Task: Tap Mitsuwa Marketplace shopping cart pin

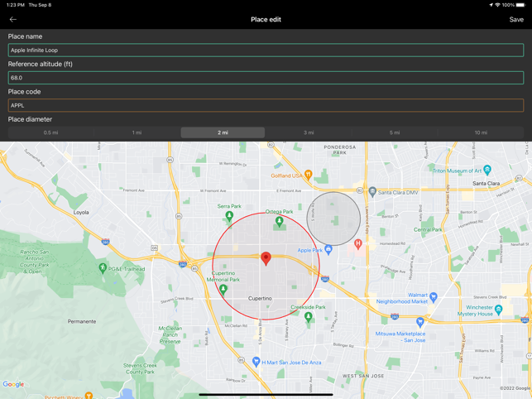Action: [420, 322]
